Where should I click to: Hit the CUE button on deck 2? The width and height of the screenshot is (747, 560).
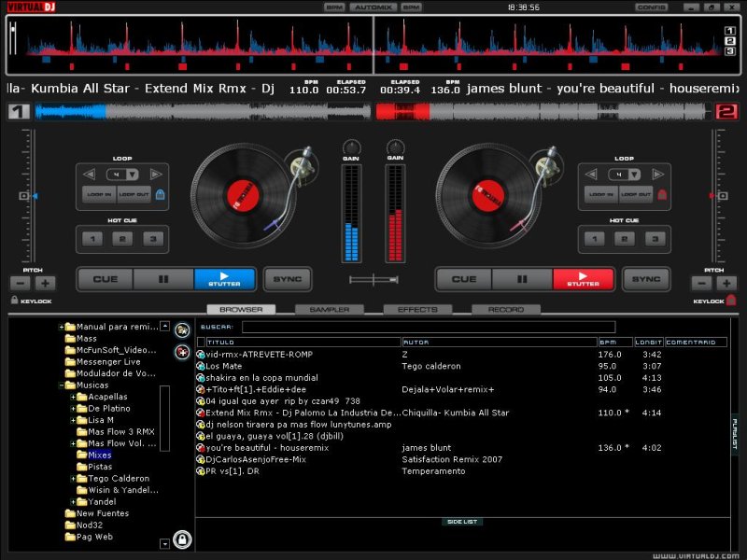click(x=464, y=279)
